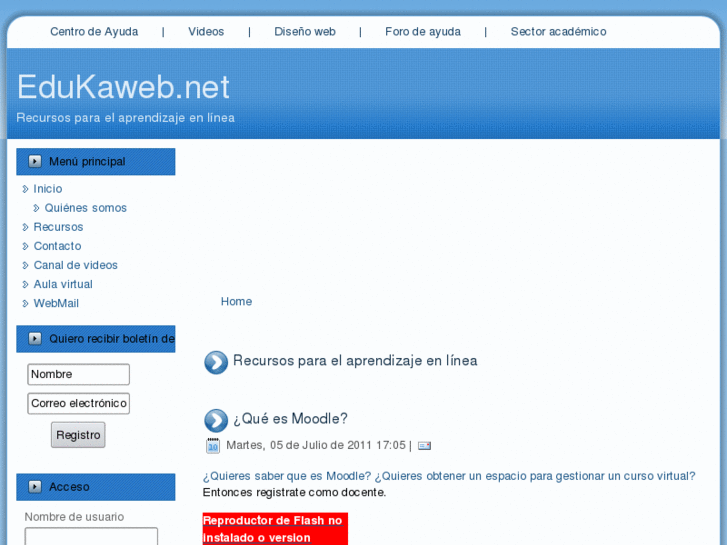Click the red Flash player warning message
727x545 pixels.
(275, 529)
